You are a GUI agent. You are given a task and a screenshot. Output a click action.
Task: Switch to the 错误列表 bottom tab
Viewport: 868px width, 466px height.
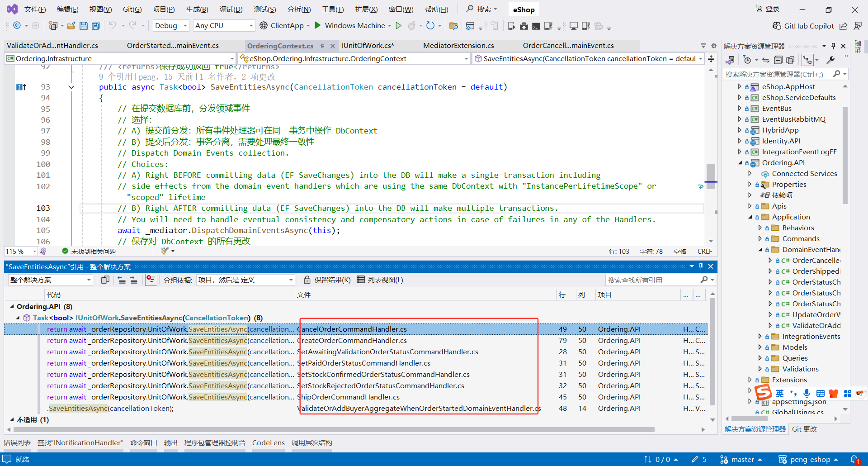click(x=17, y=443)
